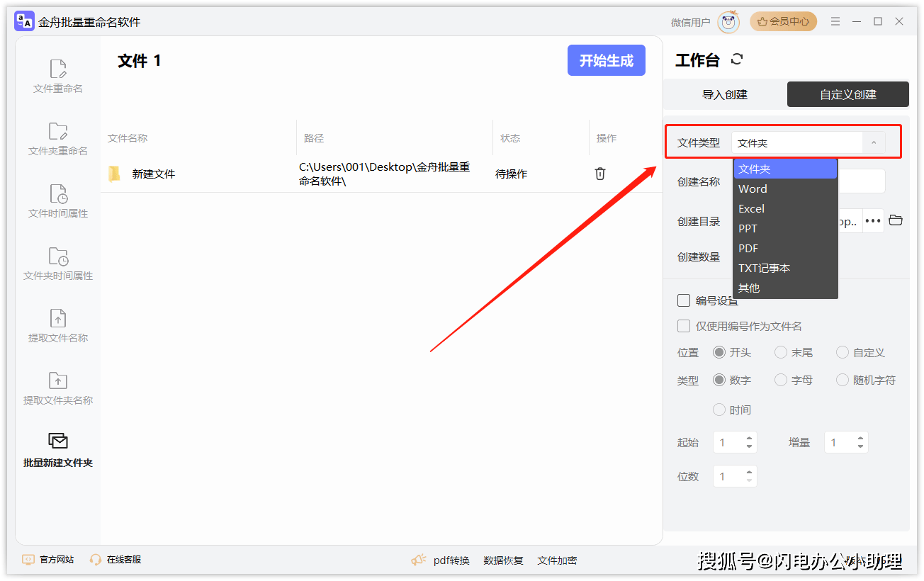Screen dimensions: 924x581
Task: Click the app logo in title bar
Action: click(25, 21)
